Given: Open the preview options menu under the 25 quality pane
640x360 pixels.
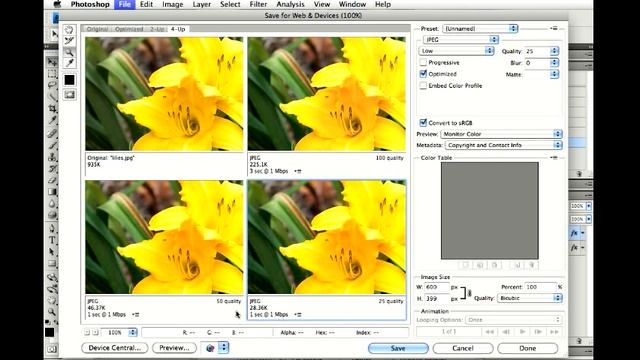Looking at the screenshot, I should pos(298,315).
